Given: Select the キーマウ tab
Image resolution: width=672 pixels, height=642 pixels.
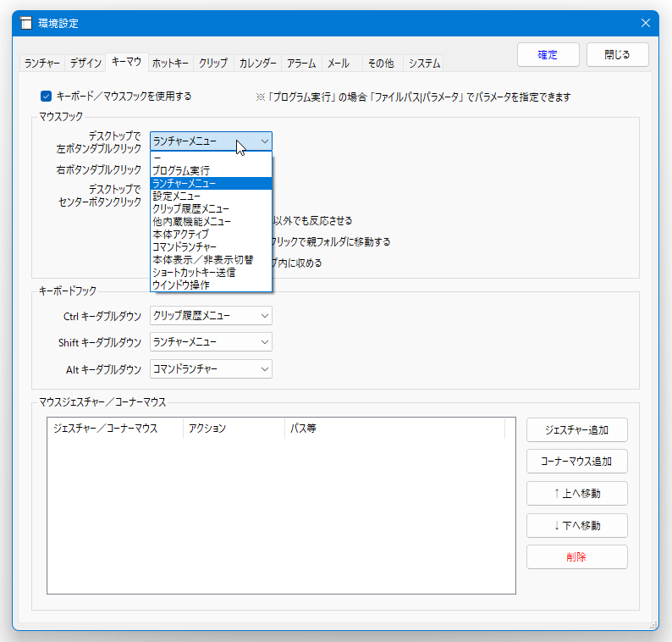Looking at the screenshot, I should (126, 62).
